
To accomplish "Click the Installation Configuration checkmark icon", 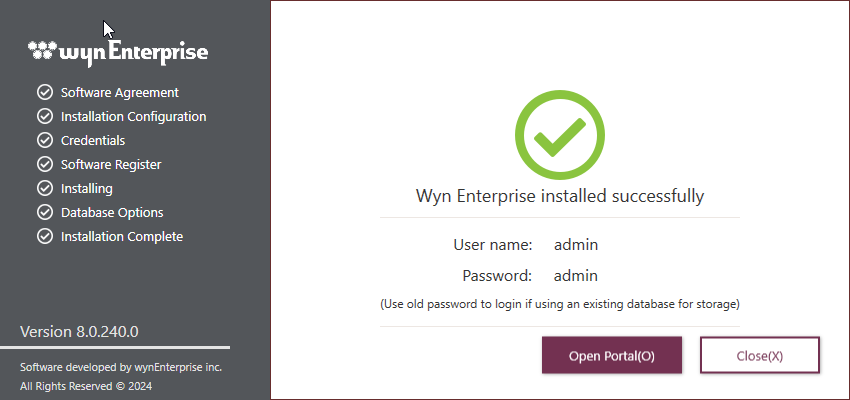I will (x=44, y=117).
